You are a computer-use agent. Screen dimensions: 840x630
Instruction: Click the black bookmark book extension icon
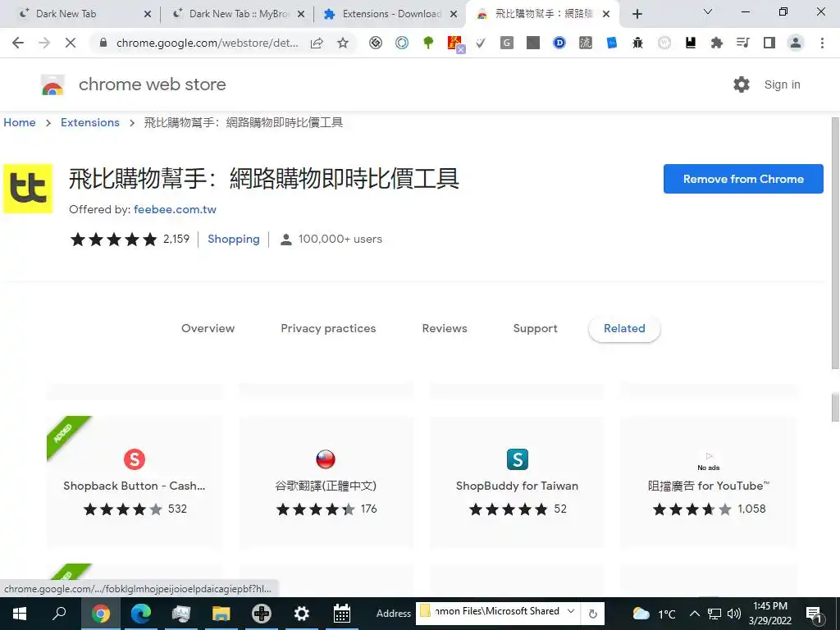pos(690,43)
